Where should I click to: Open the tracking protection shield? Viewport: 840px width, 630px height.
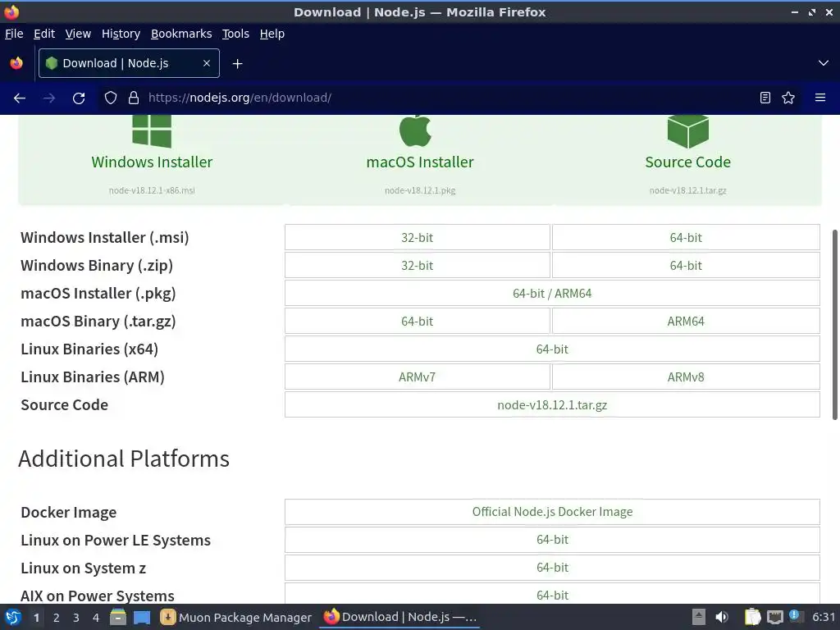111,98
